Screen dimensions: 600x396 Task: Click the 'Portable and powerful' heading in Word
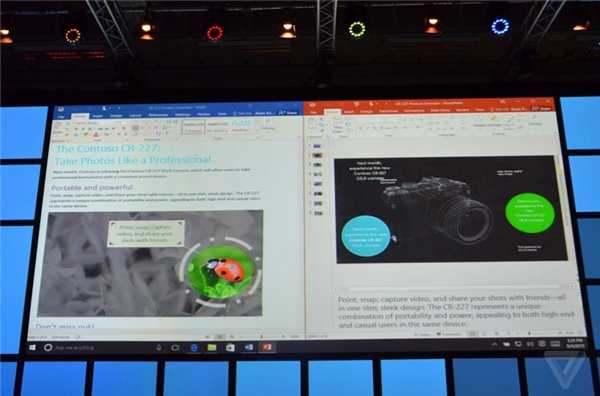click(x=92, y=187)
